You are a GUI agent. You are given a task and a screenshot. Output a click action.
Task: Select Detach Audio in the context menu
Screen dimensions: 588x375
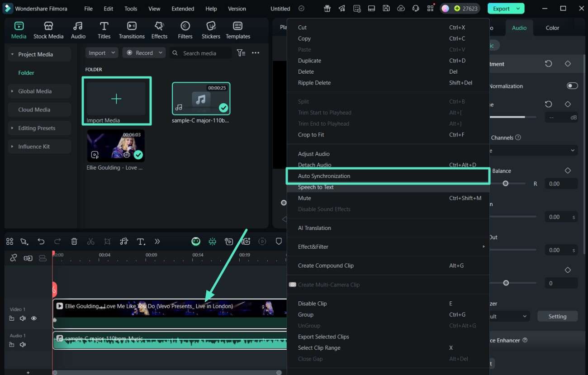[x=388, y=165]
